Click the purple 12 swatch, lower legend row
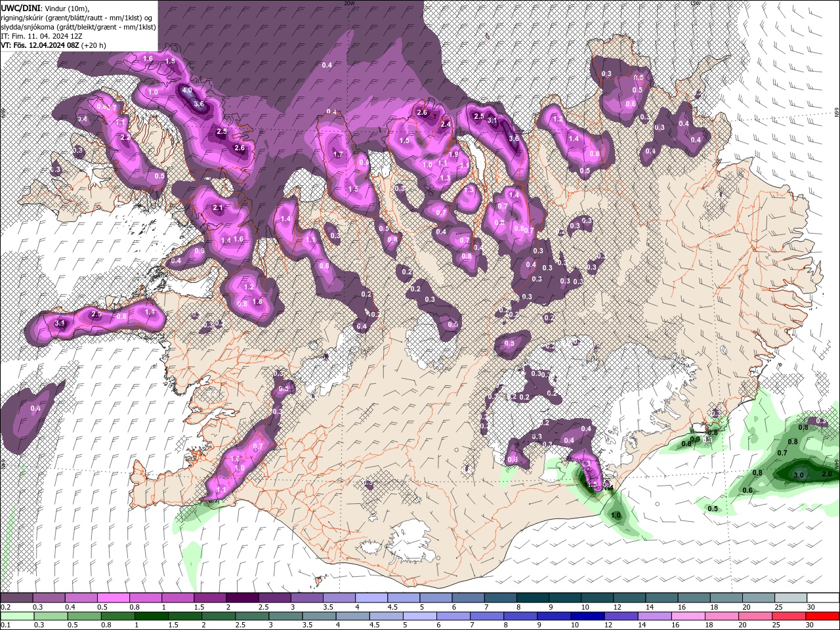This screenshot has height=630, width=840. tap(621, 616)
